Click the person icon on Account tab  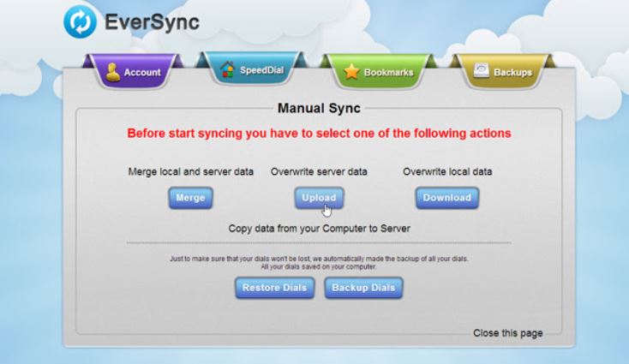(x=113, y=72)
